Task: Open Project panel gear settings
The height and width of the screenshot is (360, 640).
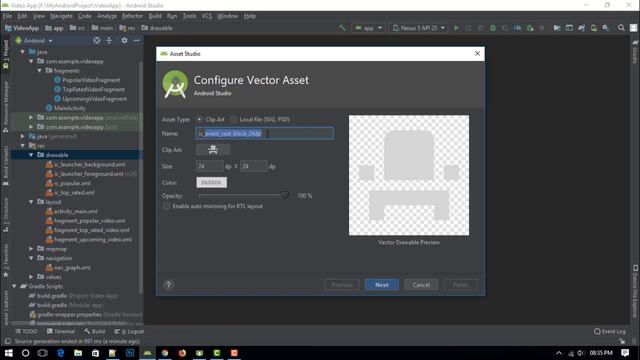Action: [124, 40]
